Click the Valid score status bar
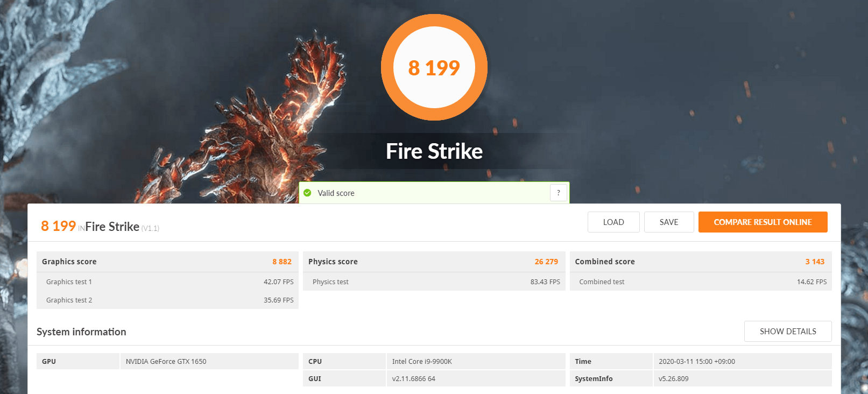Viewport: 868px width, 394px height. tap(434, 193)
